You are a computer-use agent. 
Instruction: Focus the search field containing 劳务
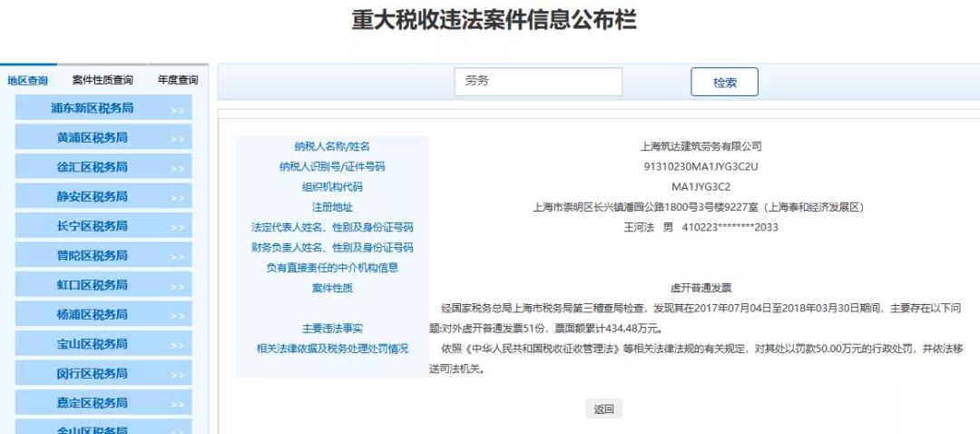coord(538,82)
